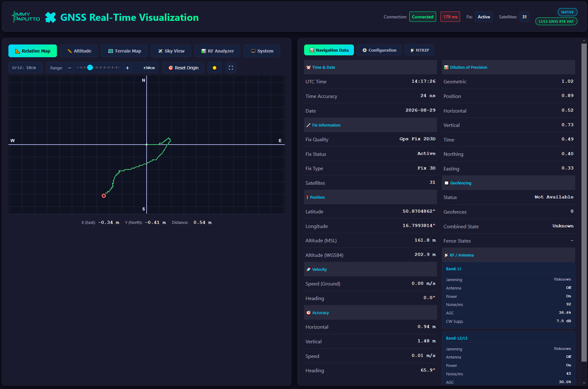Click the 179 ms latency badge
588x389 pixels.
point(450,17)
